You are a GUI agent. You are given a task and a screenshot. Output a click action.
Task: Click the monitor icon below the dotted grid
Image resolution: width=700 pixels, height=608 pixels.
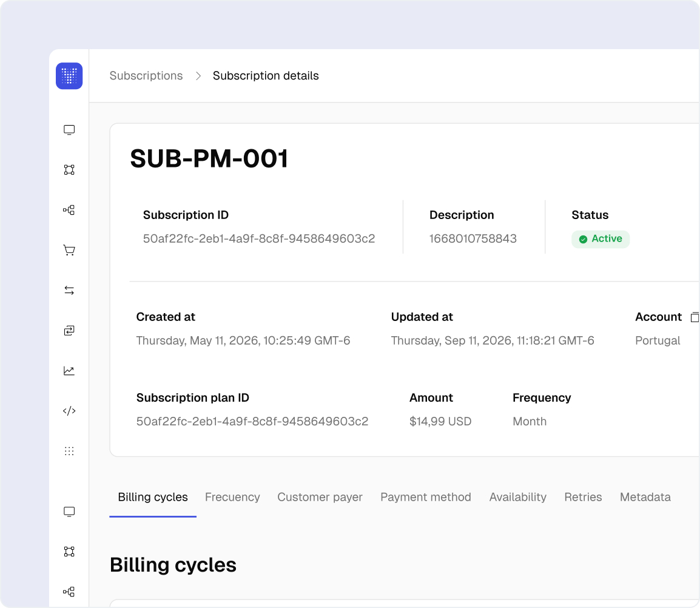click(69, 512)
